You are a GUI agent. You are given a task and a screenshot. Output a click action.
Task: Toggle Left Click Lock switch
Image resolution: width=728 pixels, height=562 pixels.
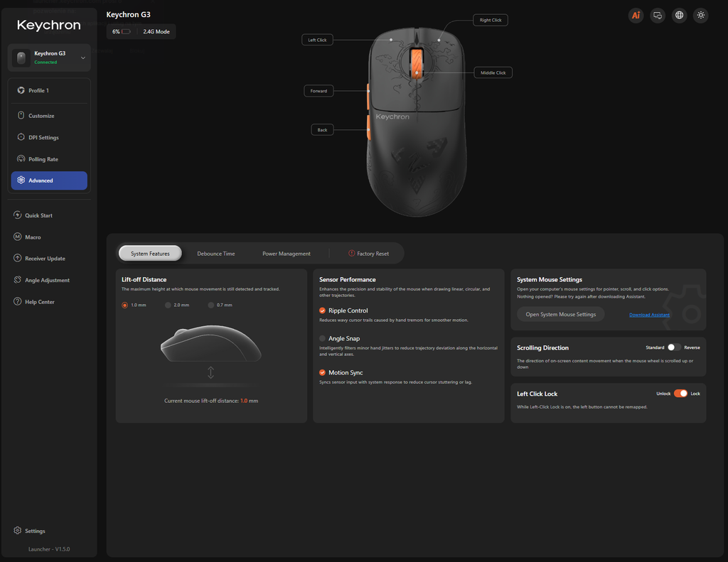[x=680, y=394]
